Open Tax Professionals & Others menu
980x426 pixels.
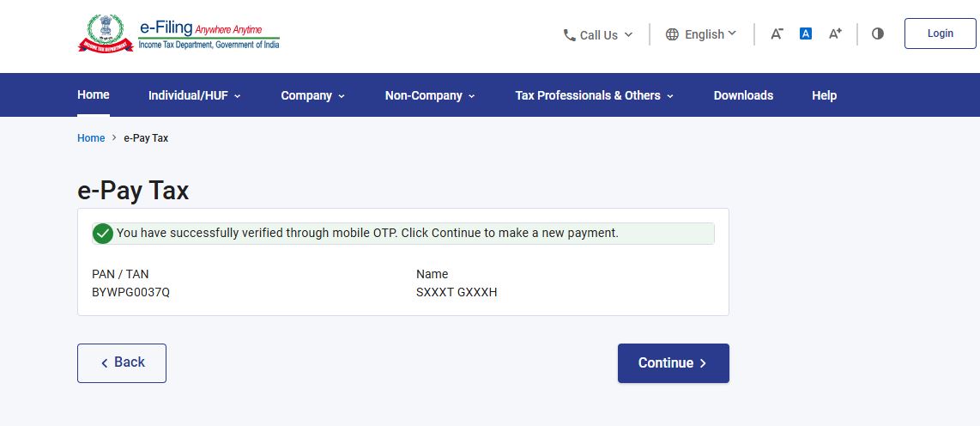point(594,96)
